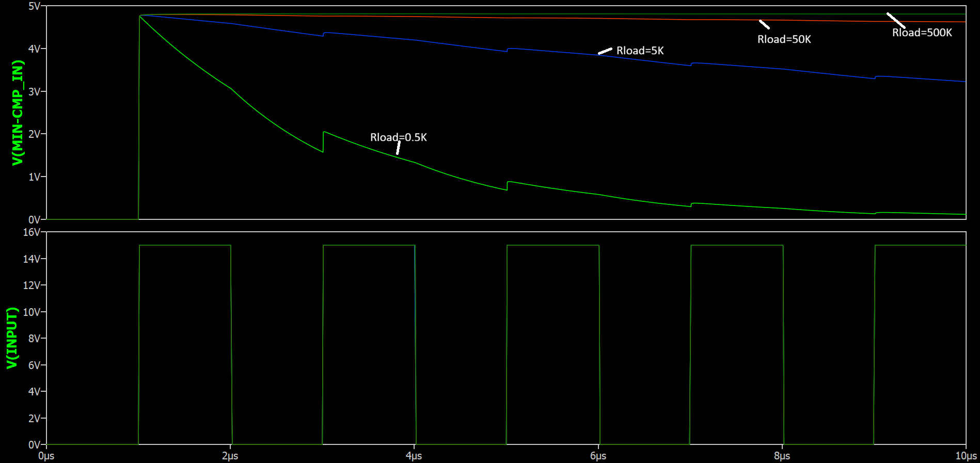Image resolution: width=980 pixels, height=463 pixels.
Task: Click the 16V tick on lower axis
Action: click(x=31, y=232)
